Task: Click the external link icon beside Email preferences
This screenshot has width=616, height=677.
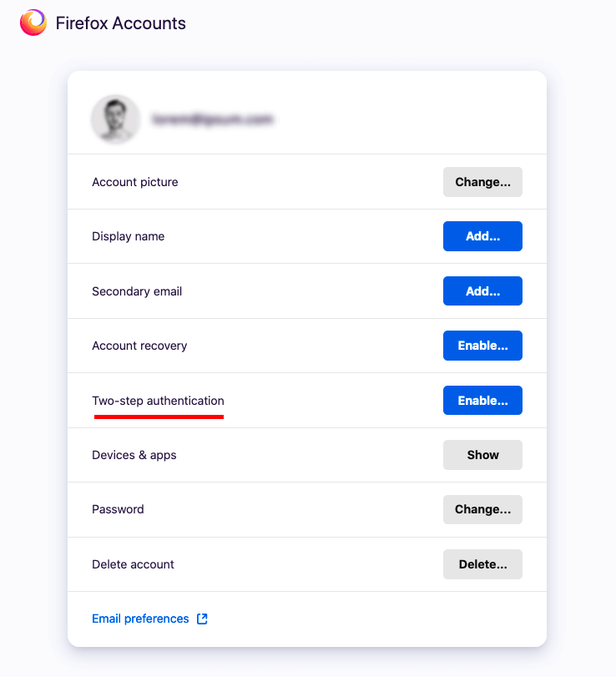Action: pyautogui.click(x=202, y=619)
